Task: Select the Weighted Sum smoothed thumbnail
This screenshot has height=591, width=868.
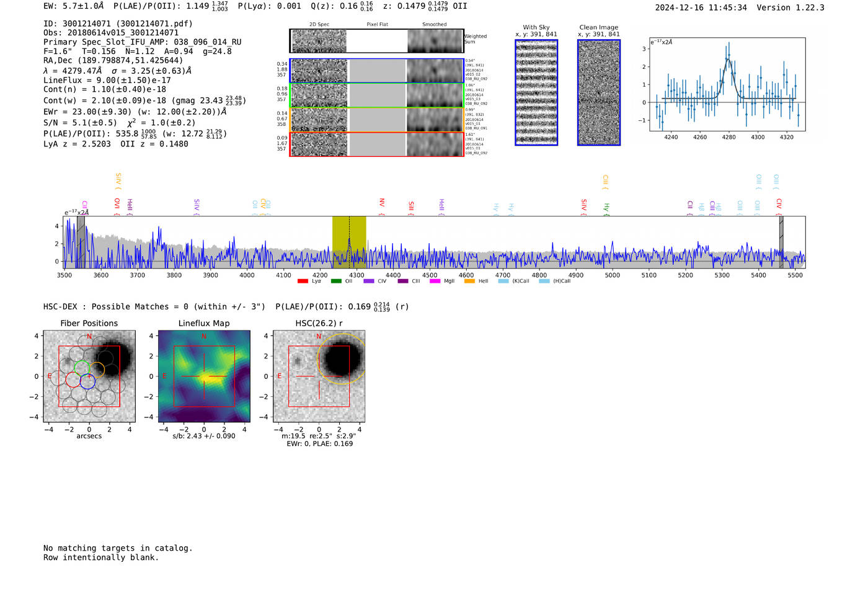Action: click(x=435, y=41)
